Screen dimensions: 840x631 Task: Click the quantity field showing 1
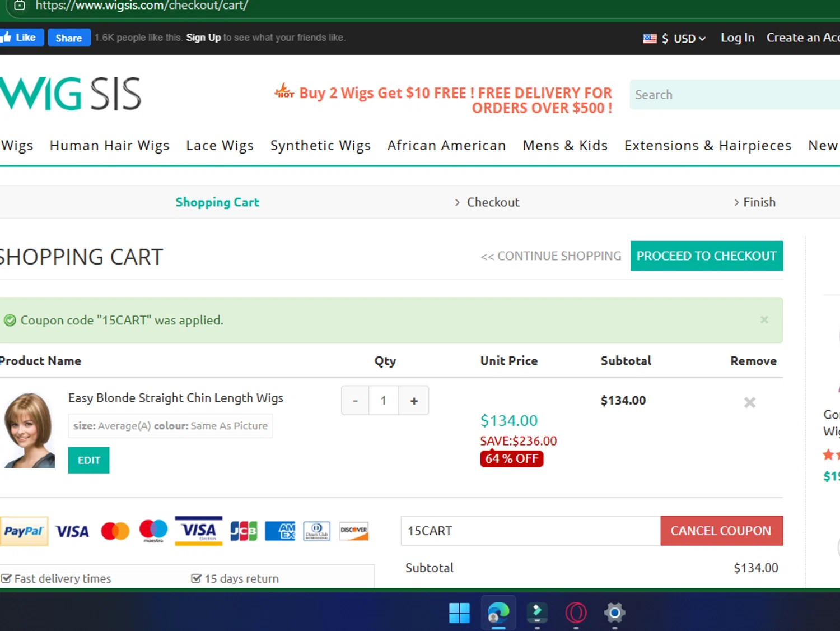pos(384,401)
